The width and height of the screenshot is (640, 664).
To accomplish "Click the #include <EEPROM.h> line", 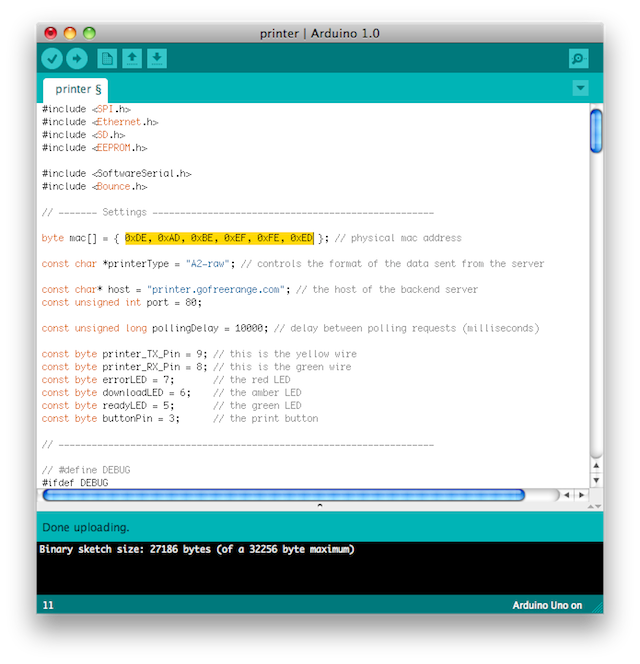I will click(94, 148).
